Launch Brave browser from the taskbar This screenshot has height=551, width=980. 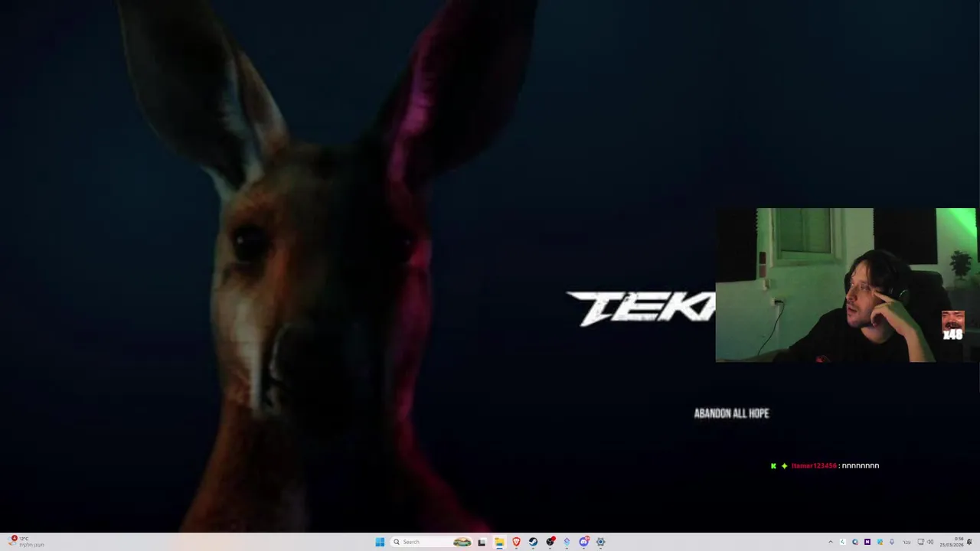click(x=516, y=542)
